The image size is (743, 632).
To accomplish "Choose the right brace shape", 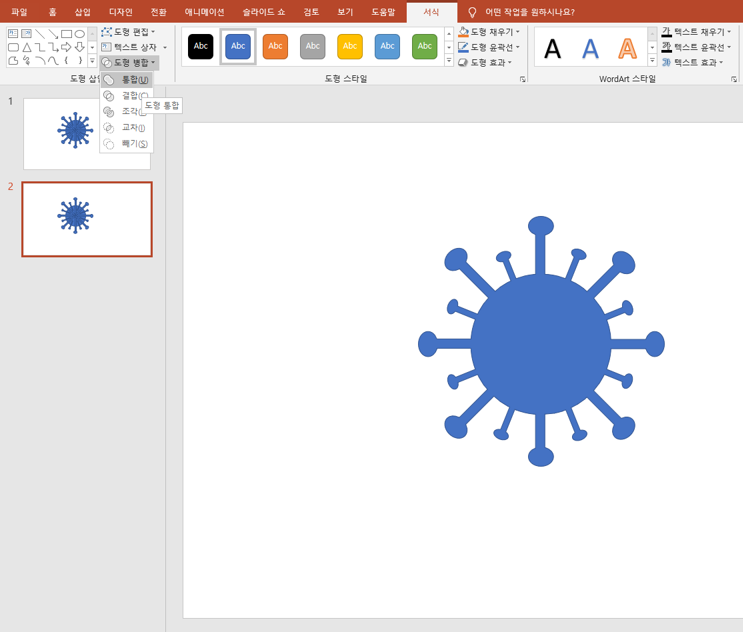I will 80,60.
